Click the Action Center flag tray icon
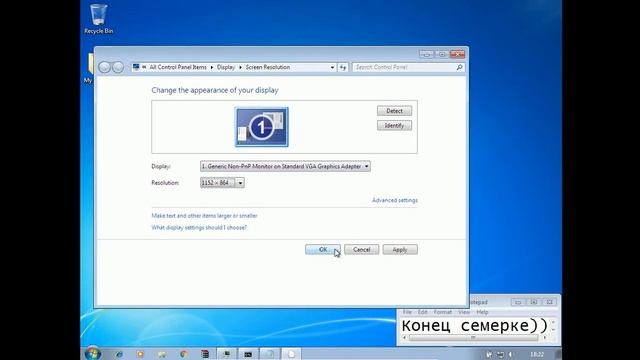 tap(489, 355)
